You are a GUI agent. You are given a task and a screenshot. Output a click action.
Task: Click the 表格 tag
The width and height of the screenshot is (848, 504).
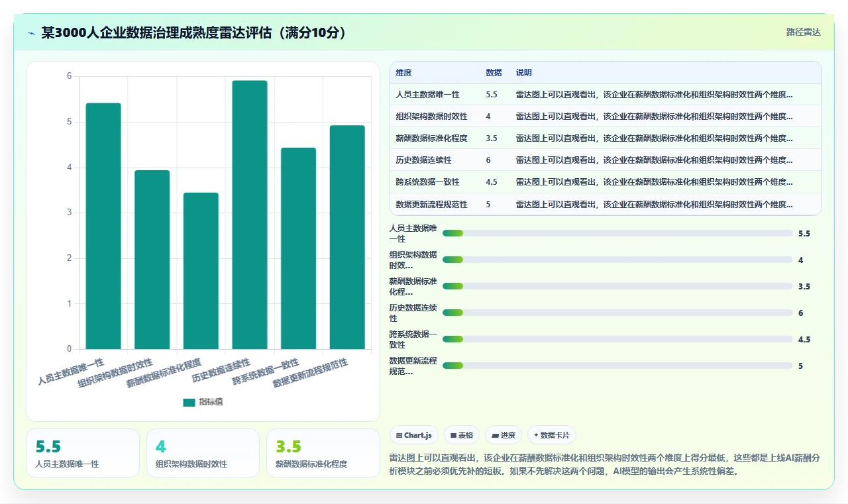tap(462, 435)
